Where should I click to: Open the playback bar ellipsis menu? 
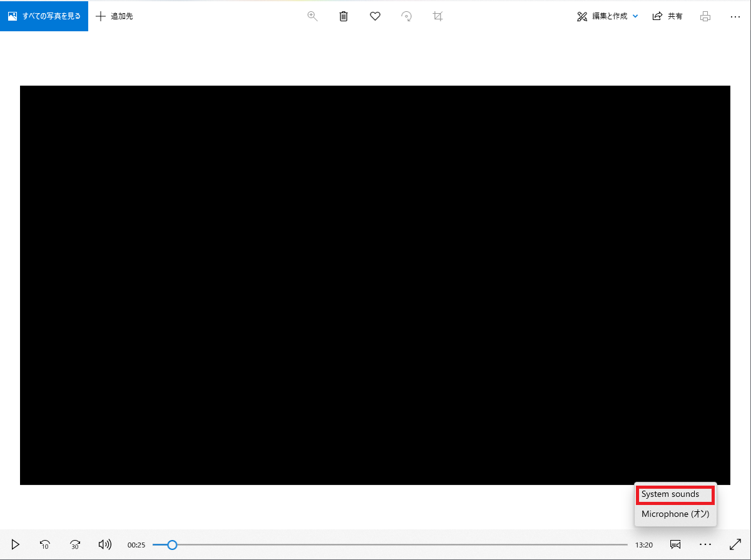coord(705,544)
